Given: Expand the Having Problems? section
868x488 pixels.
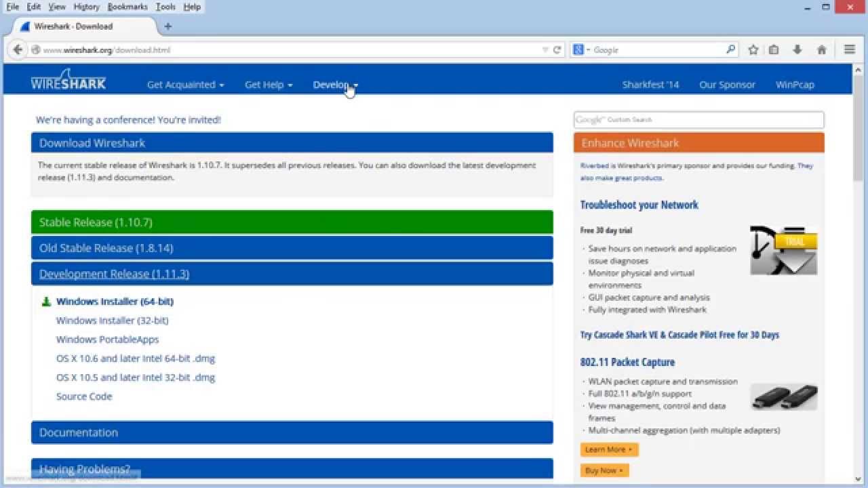Looking at the screenshot, I should pyautogui.click(x=292, y=469).
